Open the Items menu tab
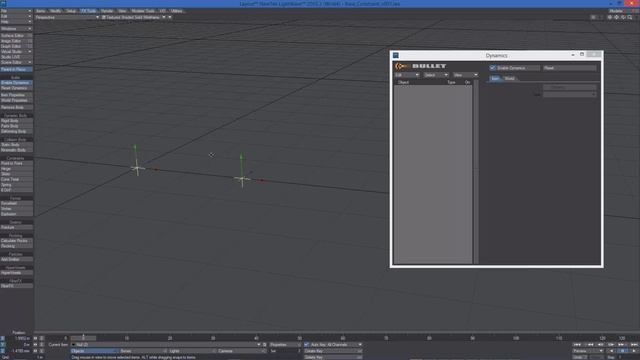 (x=40, y=11)
